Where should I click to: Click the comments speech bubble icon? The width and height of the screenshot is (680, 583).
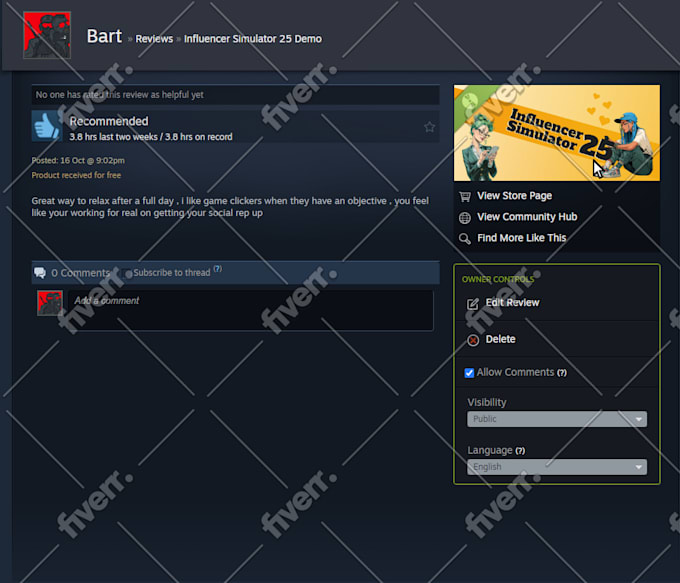coord(40,272)
